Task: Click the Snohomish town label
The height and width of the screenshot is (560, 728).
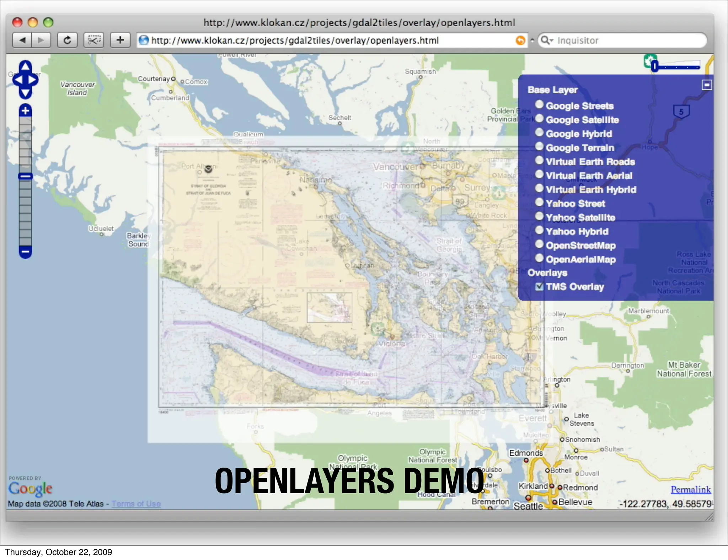Action: tap(582, 440)
